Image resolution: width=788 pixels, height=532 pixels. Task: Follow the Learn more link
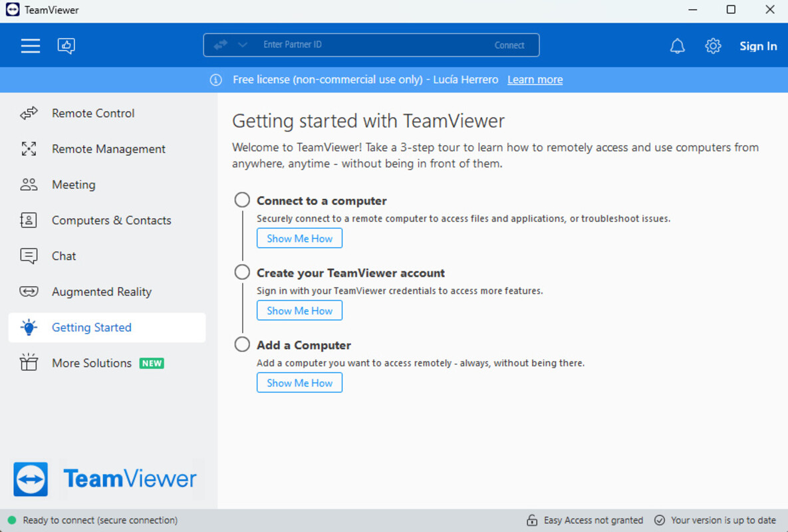(535, 80)
